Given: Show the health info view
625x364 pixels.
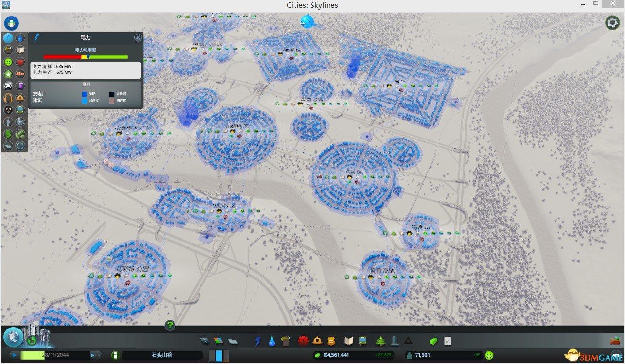Looking at the screenshot, I should click(x=20, y=62).
